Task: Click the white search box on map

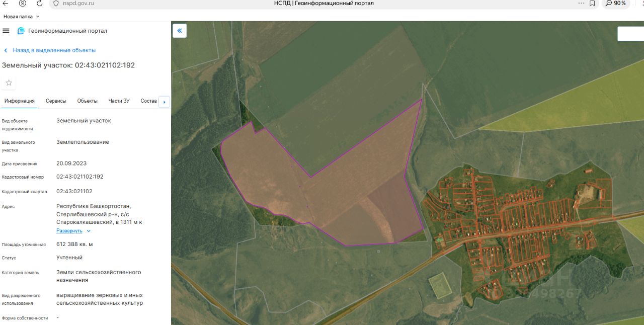Action: coord(631,34)
